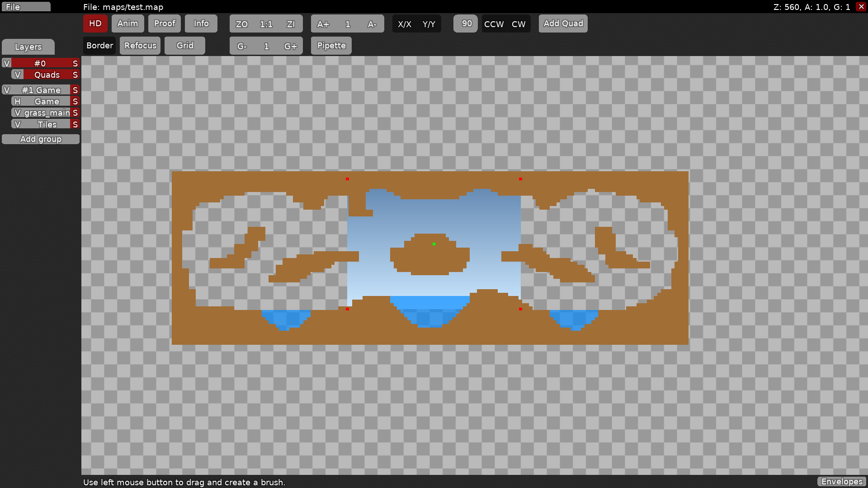Flip horizontally with the X/X button
Viewport: 868px width, 488px height.
[x=405, y=24]
